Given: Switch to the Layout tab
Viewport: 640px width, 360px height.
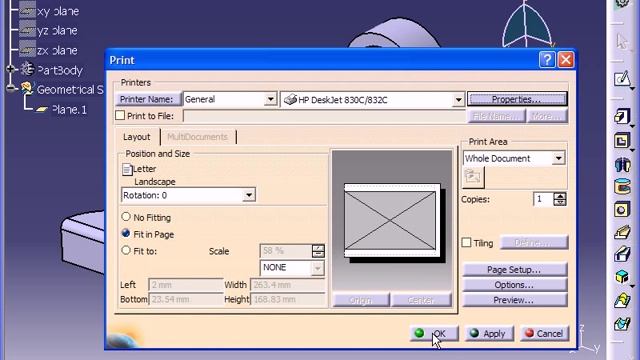Looking at the screenshot, I should pos(137,137).
